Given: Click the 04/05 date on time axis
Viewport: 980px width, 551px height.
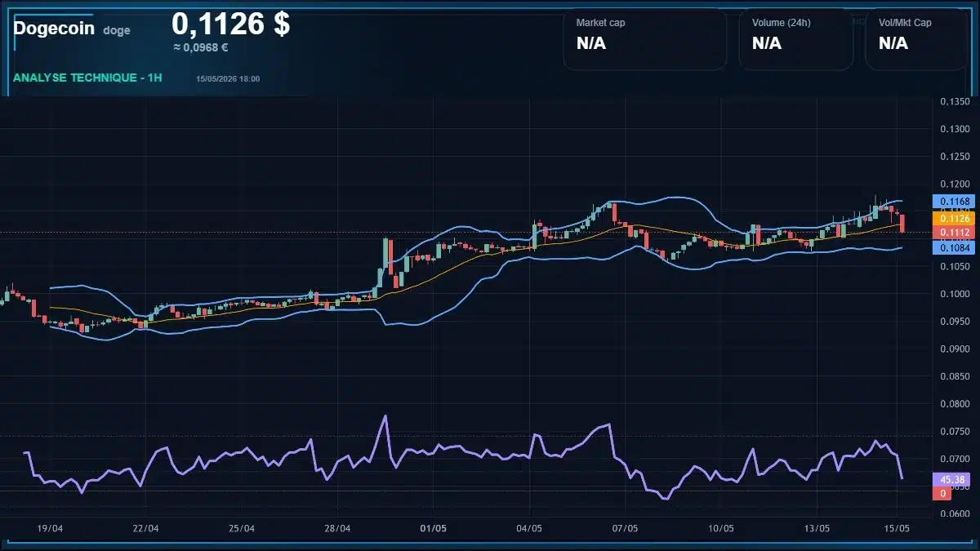Looking at the screenshot, I should [529, 528].
